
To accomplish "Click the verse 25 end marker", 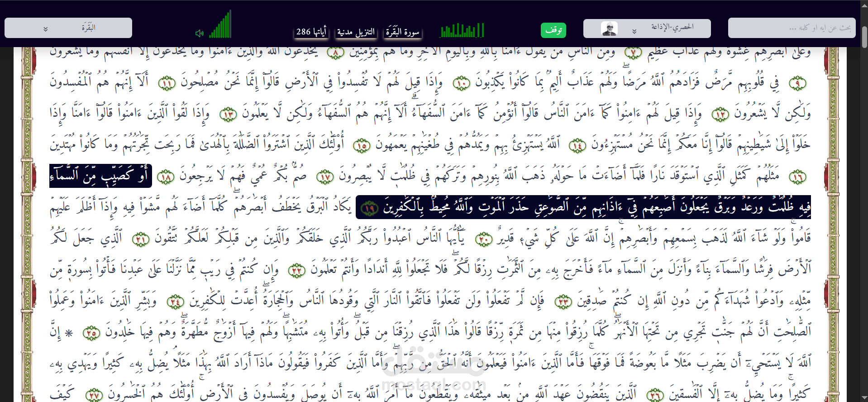I will coord(91,333).
